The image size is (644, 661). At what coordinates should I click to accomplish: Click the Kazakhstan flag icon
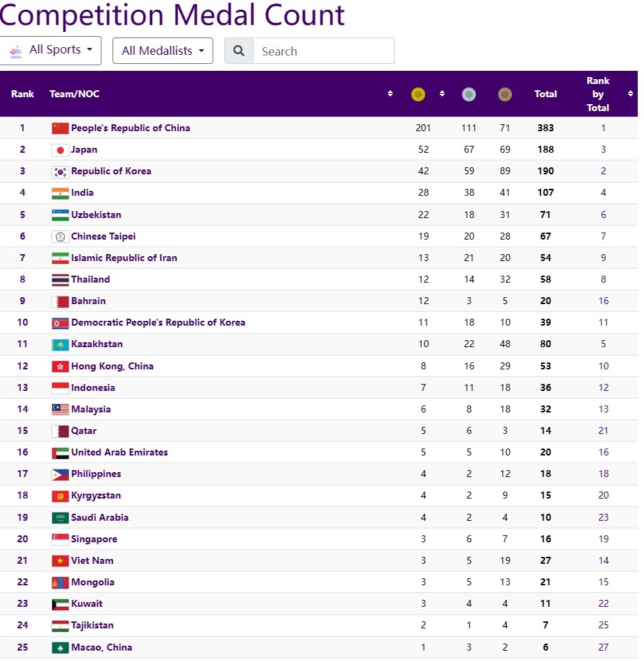click(60, 344)
